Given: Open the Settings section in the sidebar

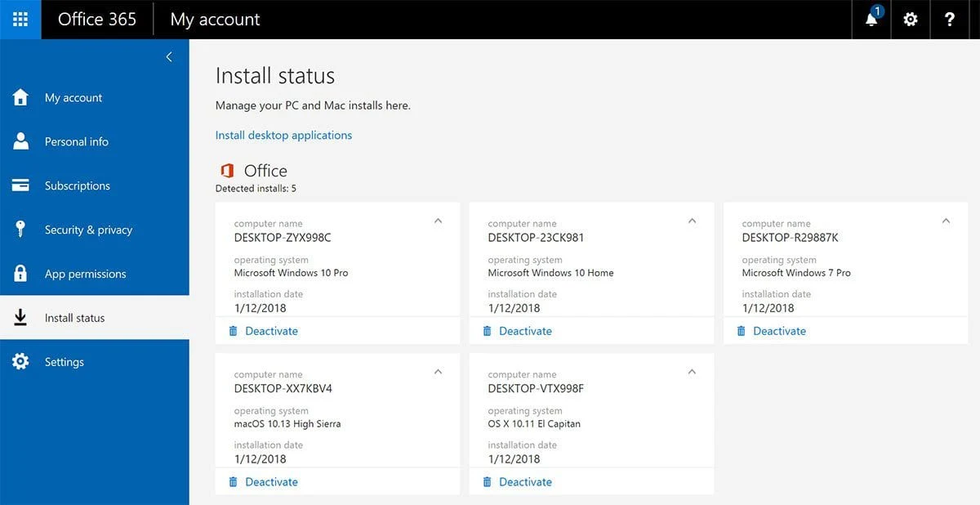Looking at the screenshot, I should pyautogui.click(x=64, y=361).
